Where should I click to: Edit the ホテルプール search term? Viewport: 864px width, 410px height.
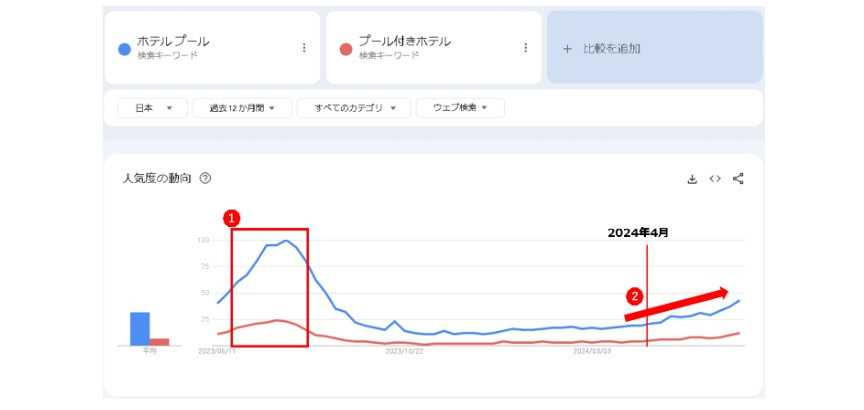click(x=173, y=42)
